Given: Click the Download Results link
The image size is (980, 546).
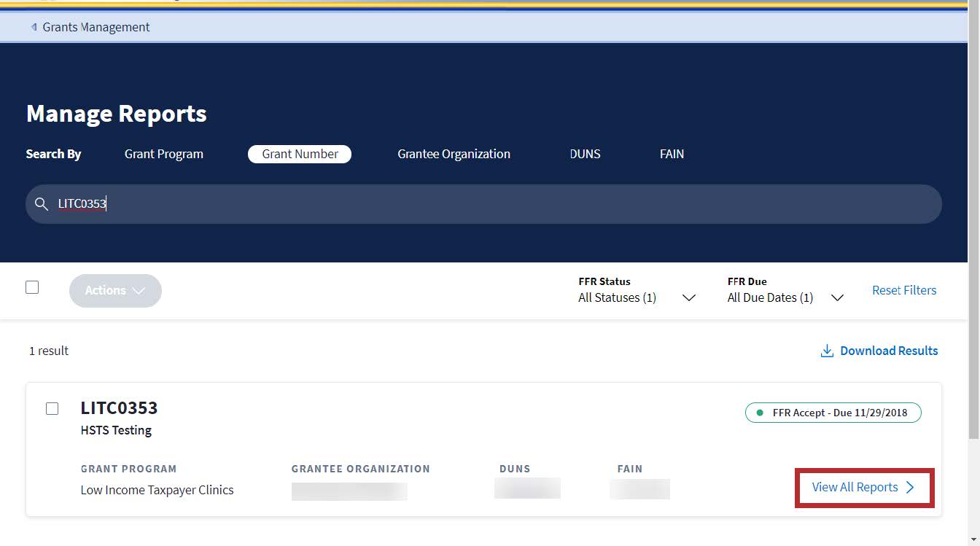Looking at the screenshot, I should pos(888,351).
